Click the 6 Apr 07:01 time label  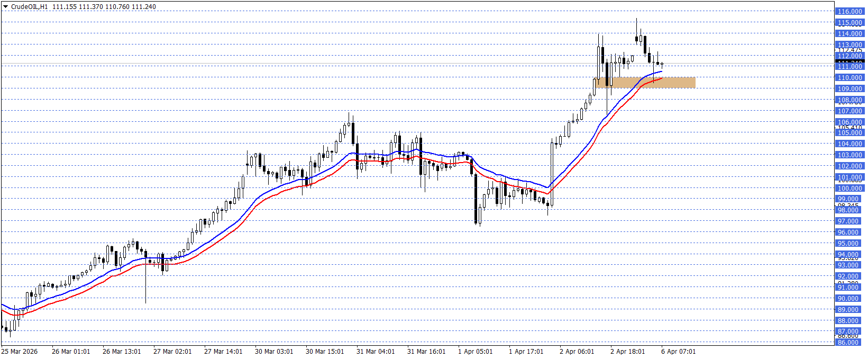(x=678, y=352)
